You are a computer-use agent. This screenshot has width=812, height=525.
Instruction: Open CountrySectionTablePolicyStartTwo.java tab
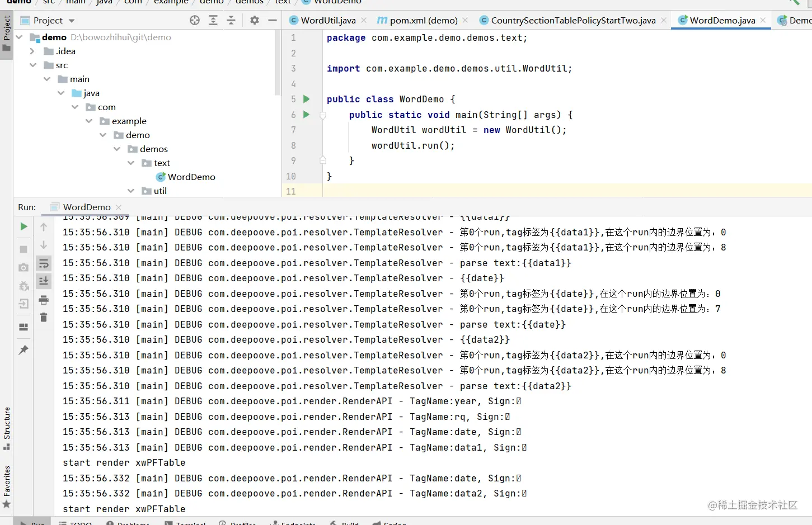point(573,20)
